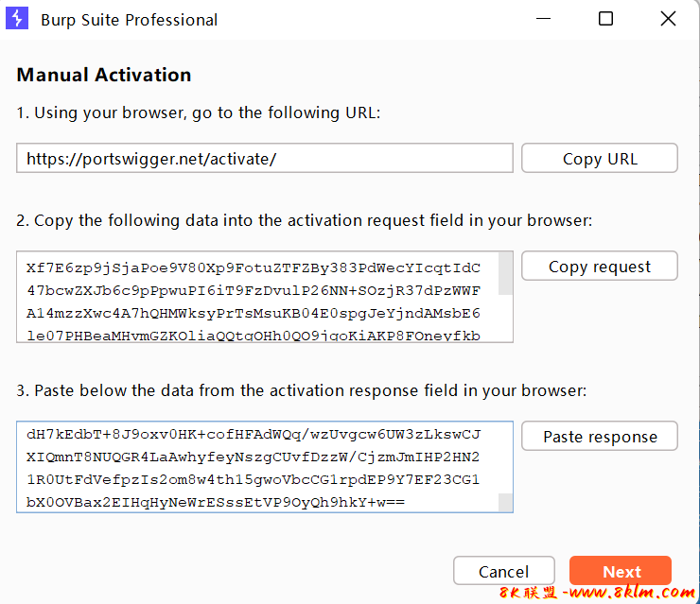Focus the activation response text area
This screenshot has height=604, width=700.
click(x=255, y=467)
